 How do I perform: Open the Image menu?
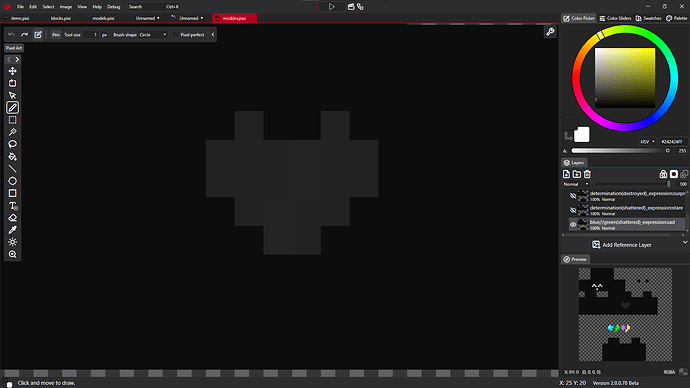pos(66,7)
